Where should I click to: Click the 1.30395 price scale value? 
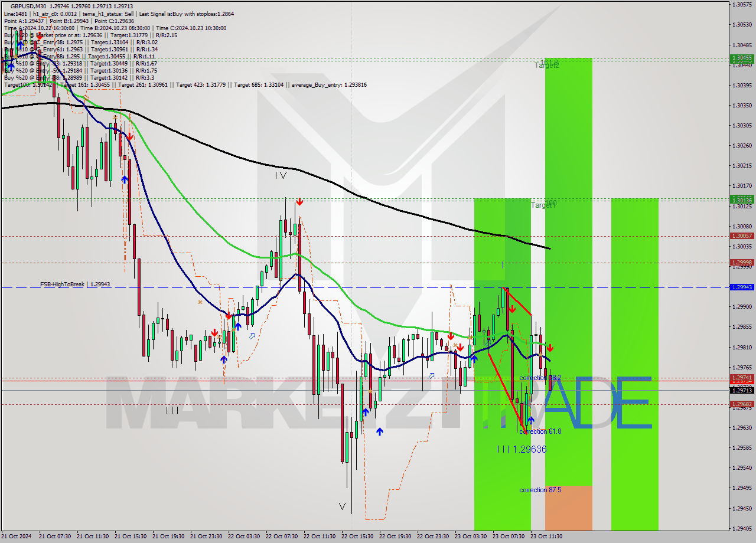pyautogui.click(x=742, y=85)
